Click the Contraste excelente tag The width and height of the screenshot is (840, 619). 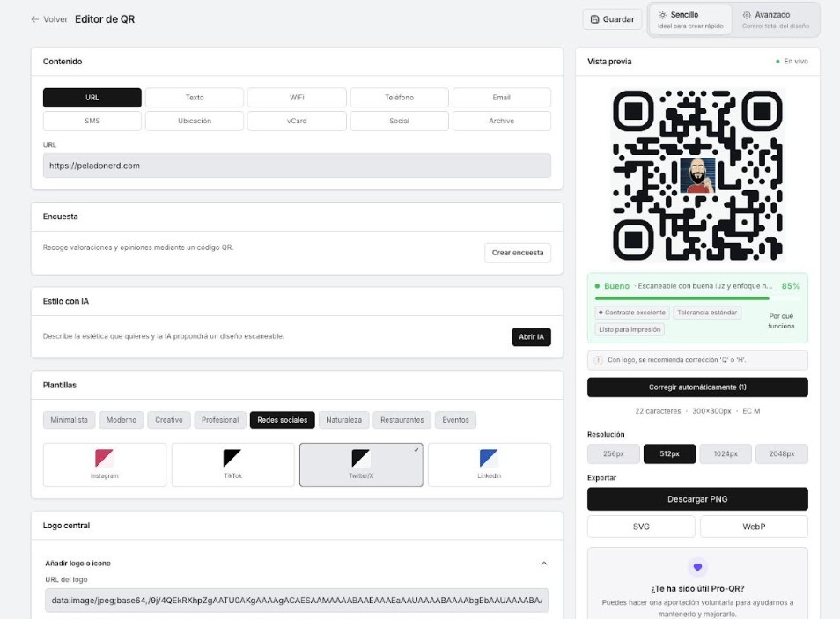tap(632, 313)
